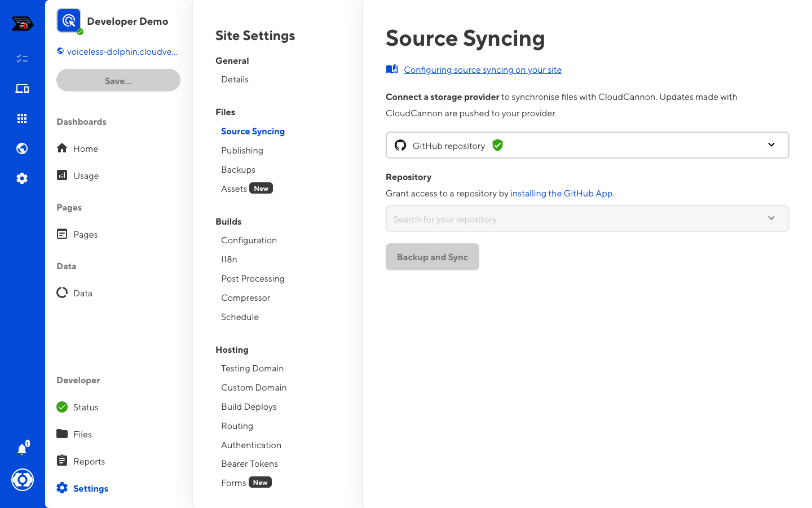Open the Search for your repository dropdown

tap(587, 218)
